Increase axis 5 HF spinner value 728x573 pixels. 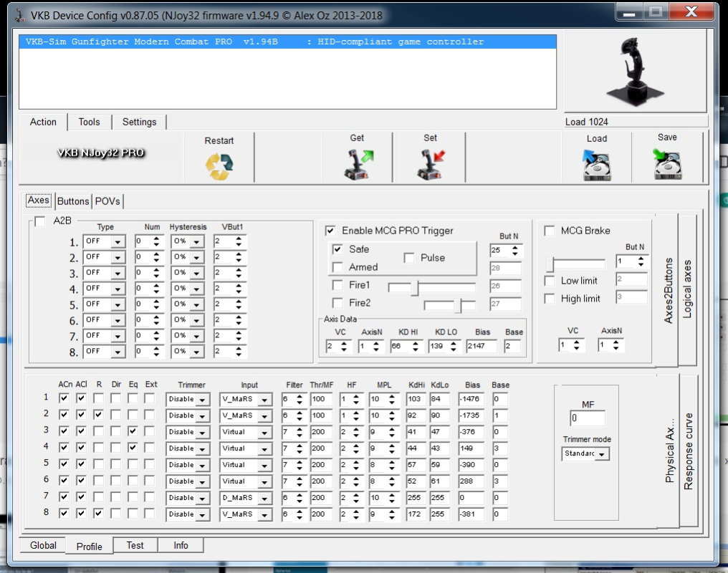coord(356,462)
